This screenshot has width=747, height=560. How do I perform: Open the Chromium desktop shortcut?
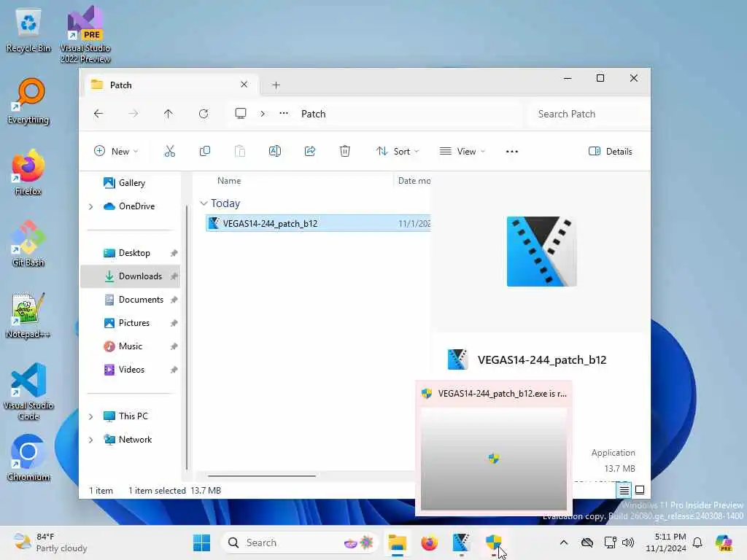coord(28,458)
